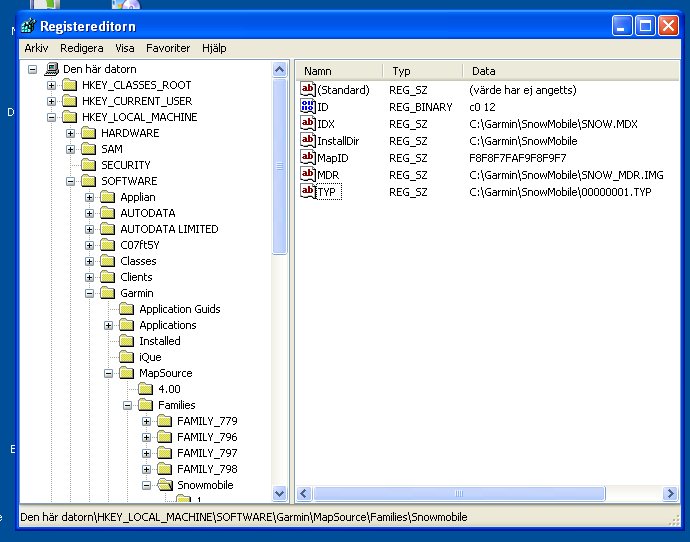Click the string icon for IDX value

pos(308,124)
